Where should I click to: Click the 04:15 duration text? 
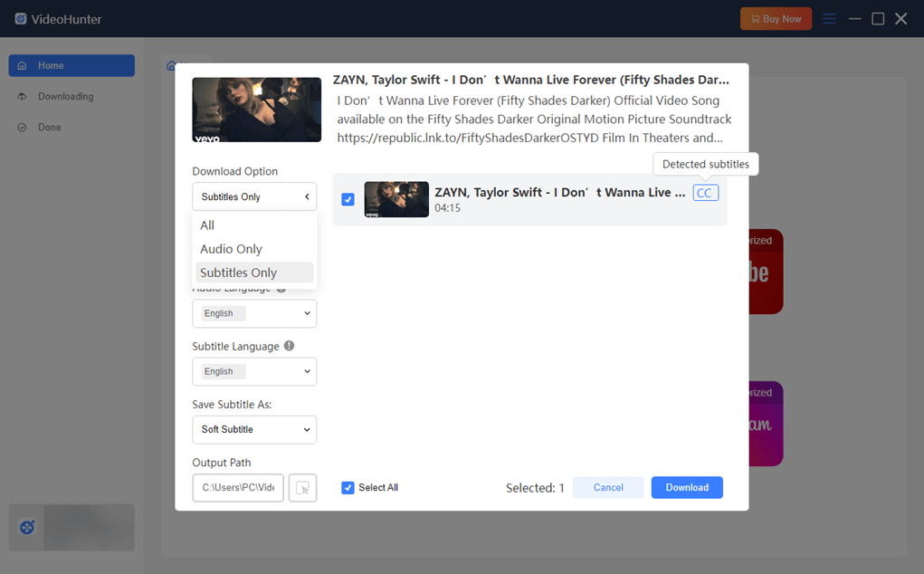coord(448,208)
